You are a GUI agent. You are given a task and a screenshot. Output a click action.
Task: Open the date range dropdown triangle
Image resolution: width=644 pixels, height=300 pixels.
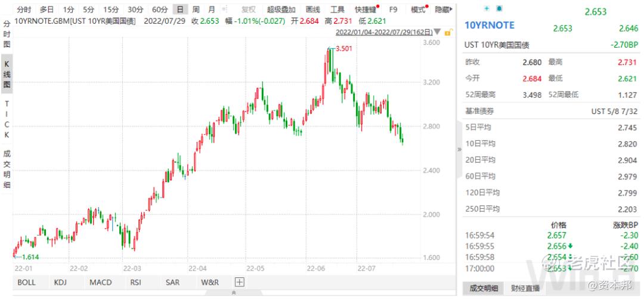(438, 32)
